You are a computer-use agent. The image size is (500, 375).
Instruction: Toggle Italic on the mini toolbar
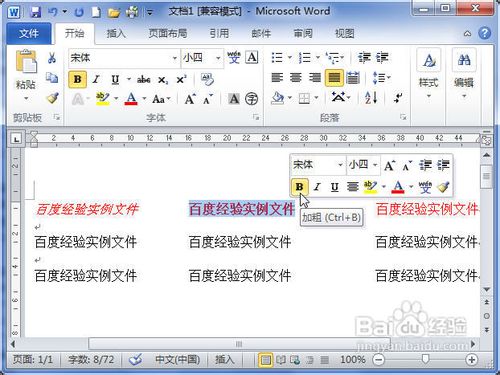point(317,187)
